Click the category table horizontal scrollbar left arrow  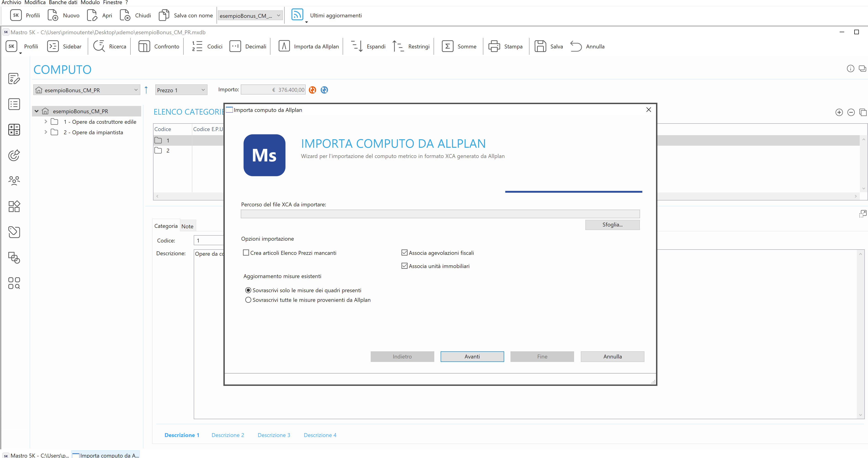coord(157,196)
